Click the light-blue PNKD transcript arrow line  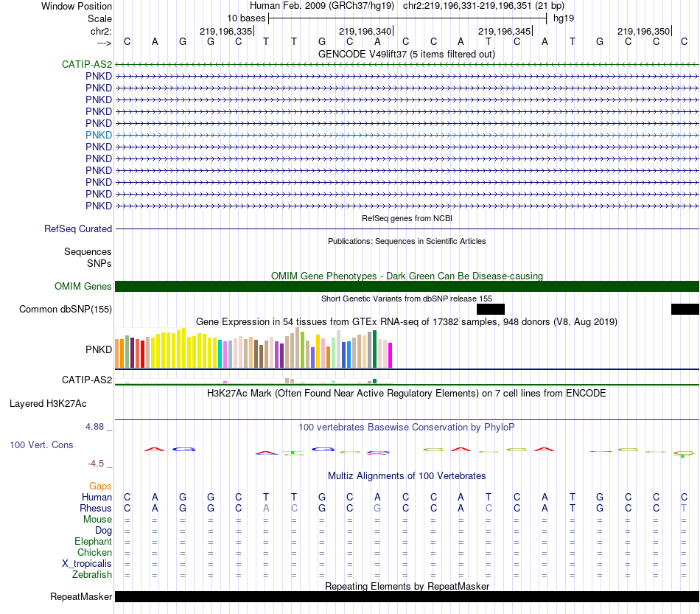point(407,135)
